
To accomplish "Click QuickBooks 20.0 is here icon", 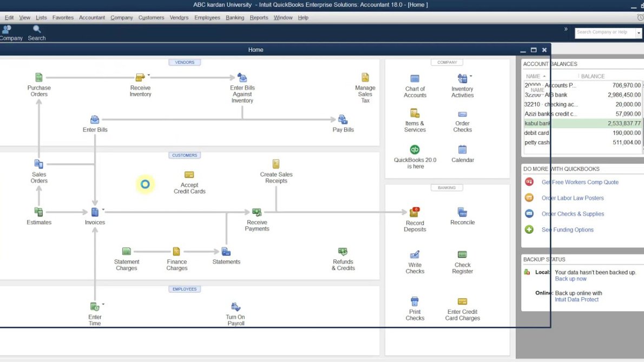I will tap(415, 149).
